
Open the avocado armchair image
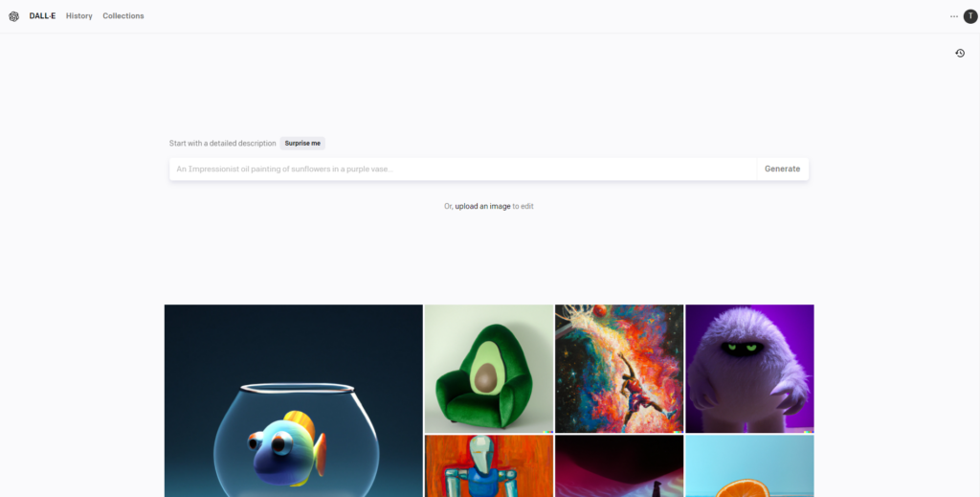[x=489, y=369]
